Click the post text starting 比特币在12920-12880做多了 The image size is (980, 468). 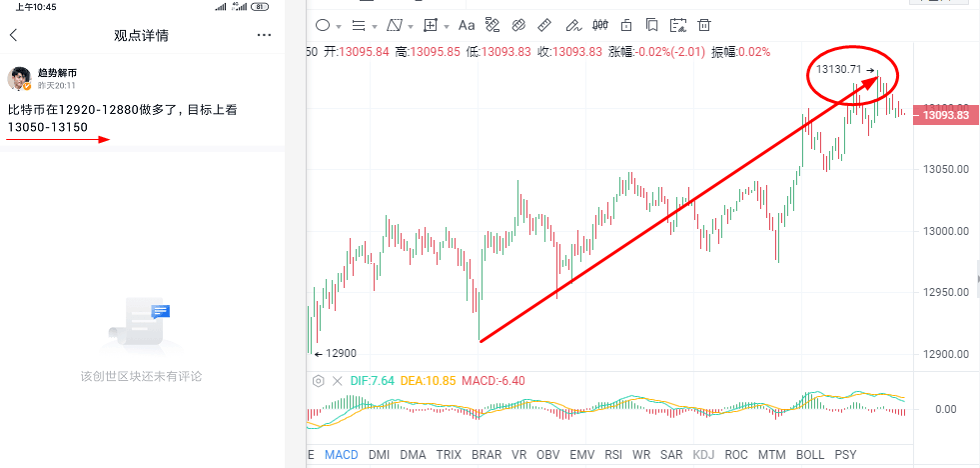[123, 111]
